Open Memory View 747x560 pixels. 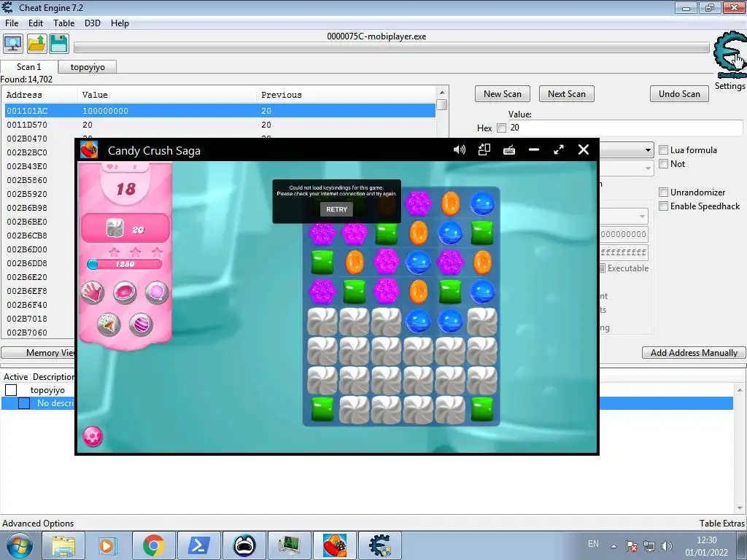click(38, 353)
